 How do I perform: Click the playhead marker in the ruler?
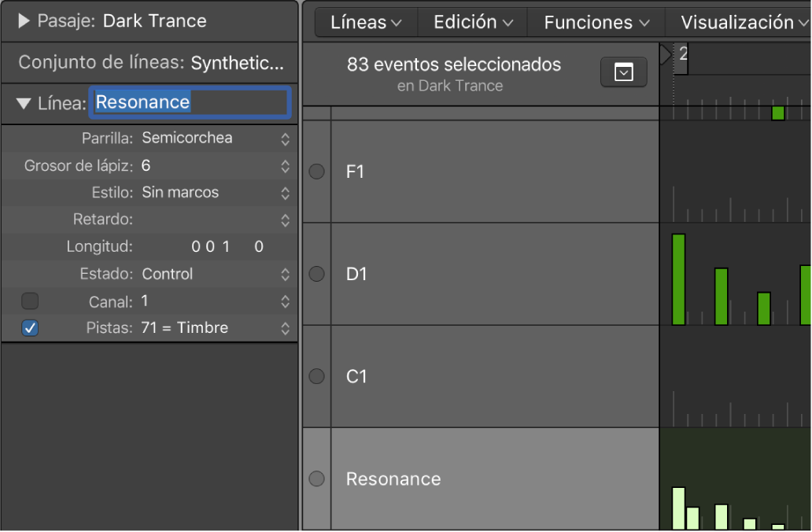coord(666,54)
